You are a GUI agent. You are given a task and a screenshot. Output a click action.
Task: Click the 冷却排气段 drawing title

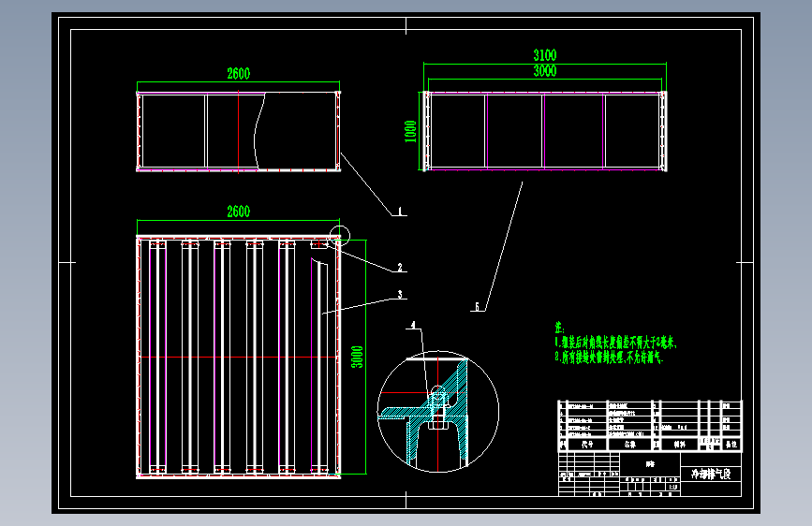tap(711, 474)
